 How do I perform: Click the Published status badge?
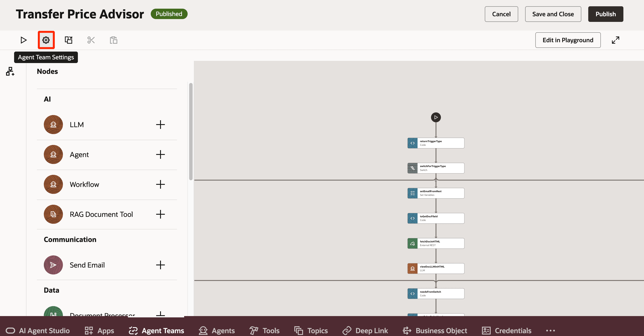169,14
